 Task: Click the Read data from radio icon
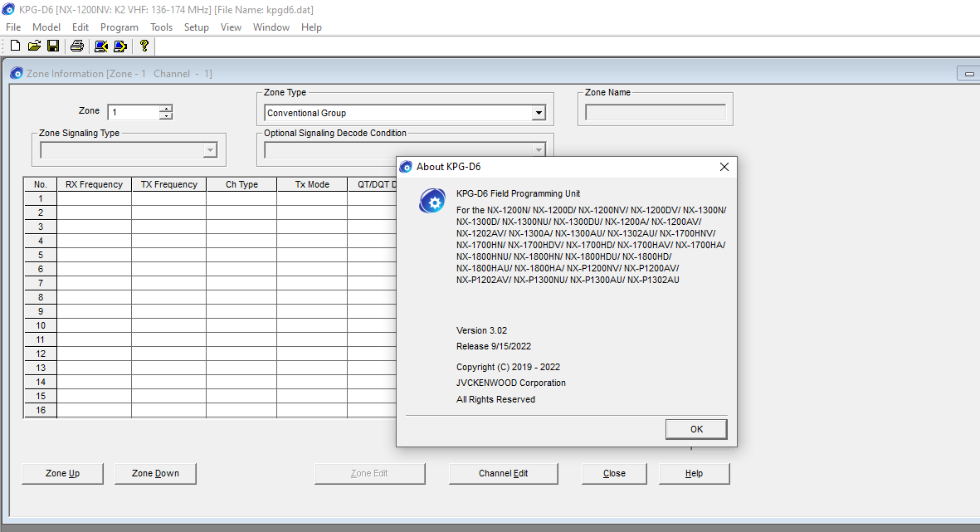pyautogui.click(x=101, y=46)
